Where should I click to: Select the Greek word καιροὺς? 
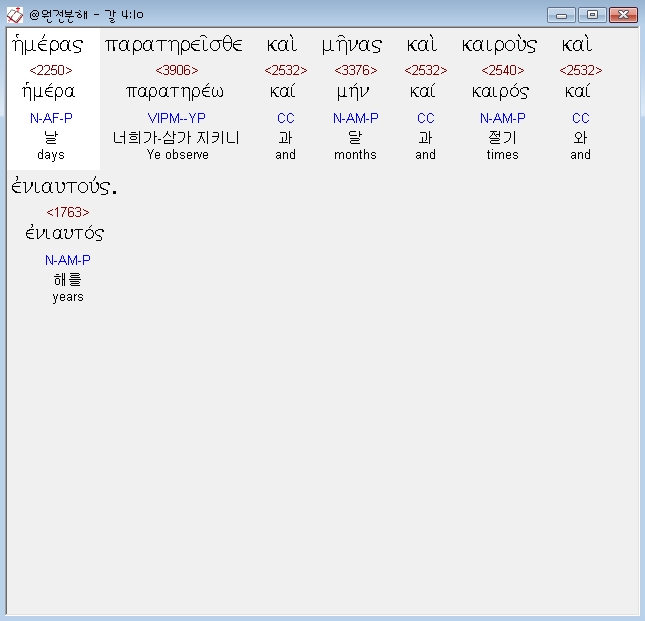(499, 44)
